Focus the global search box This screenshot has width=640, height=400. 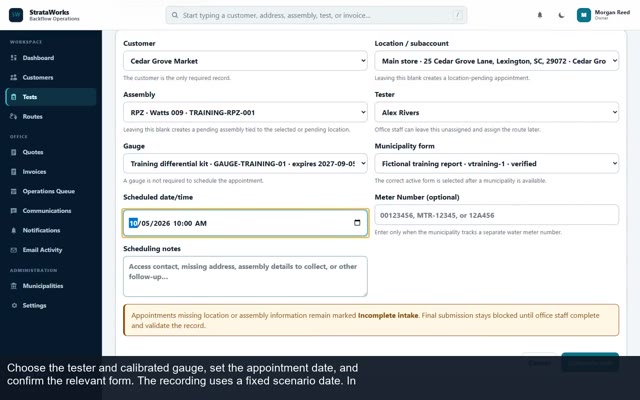click(316, 15)
